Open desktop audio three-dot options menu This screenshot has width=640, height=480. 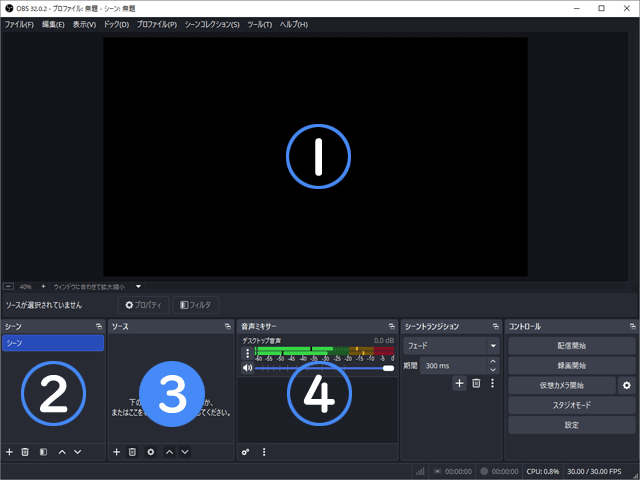(x=247, y=353)
